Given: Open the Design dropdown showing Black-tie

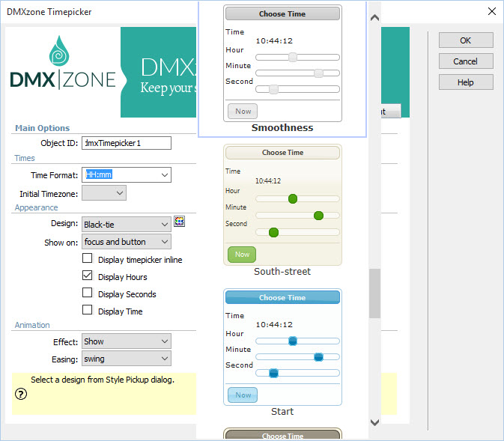Looking at the screenshot, I should [x=127, y=225].
